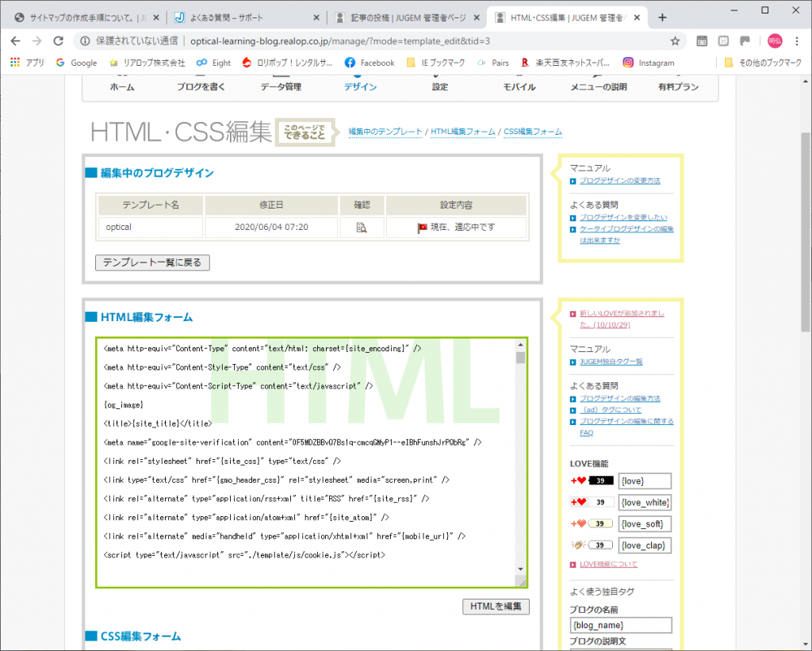Screen dimensions: 812x651
Task: Open the ブログを書く menu
Action: pos(201,86)
